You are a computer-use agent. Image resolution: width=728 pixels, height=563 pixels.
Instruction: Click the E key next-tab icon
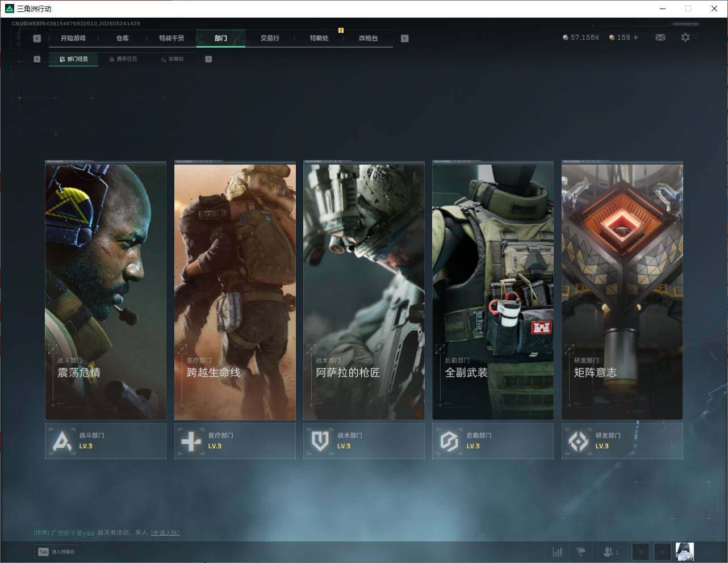pos(404,39)
